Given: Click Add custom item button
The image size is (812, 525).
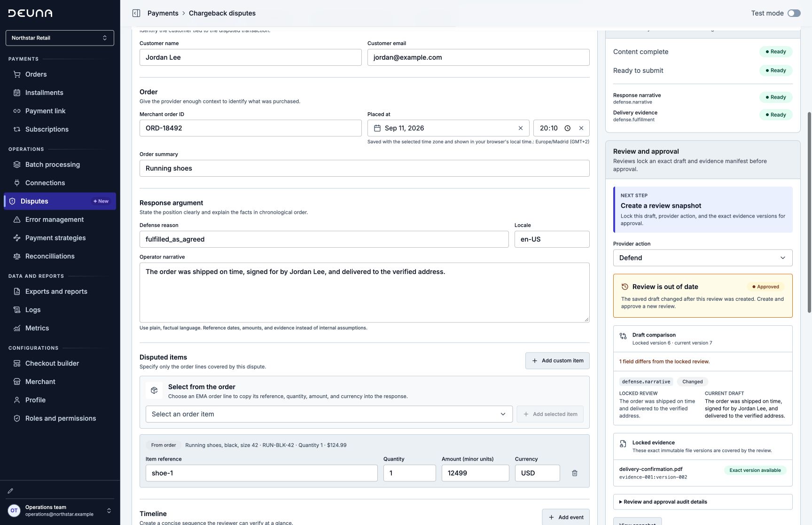Looking at the screenshot, I should [x=557, y=361].
